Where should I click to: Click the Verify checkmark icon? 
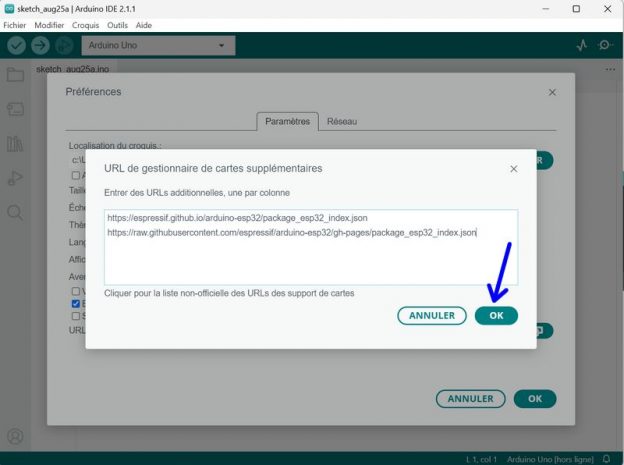click(x=16, y=46)
